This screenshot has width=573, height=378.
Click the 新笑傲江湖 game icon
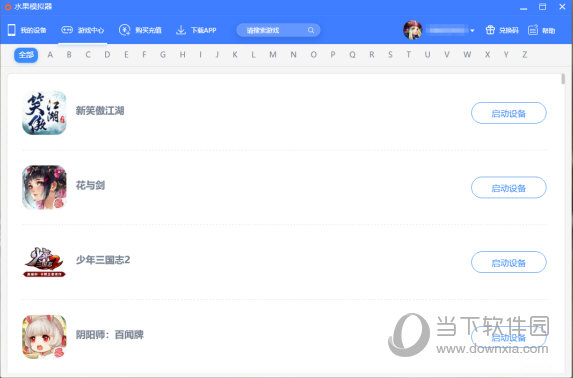point(44,113)
